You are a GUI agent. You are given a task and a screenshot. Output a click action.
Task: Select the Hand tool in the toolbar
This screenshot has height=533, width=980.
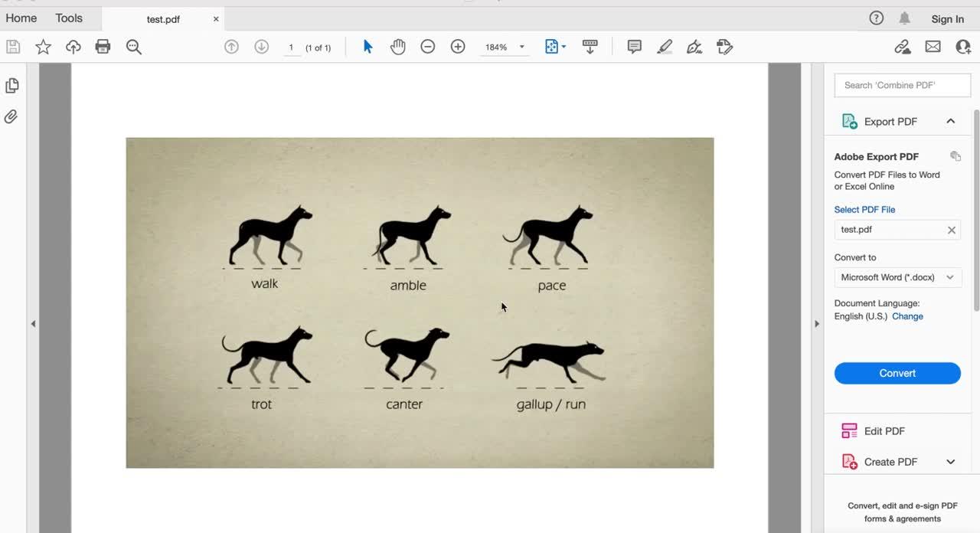(x=397, y=47)
